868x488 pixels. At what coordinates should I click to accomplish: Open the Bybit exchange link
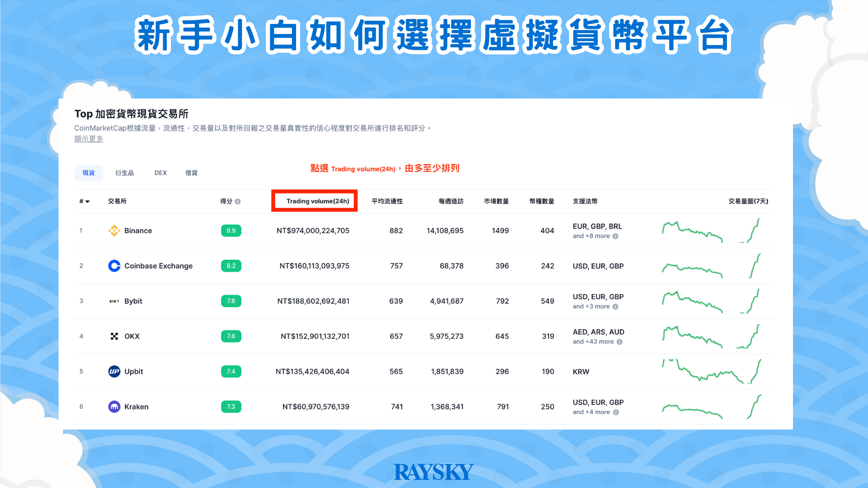click(x=133, y=301)
